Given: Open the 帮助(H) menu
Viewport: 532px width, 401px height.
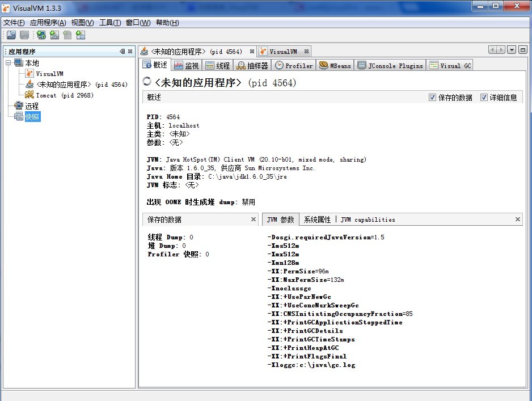Looking at the screenshot, I should point(167,22).
